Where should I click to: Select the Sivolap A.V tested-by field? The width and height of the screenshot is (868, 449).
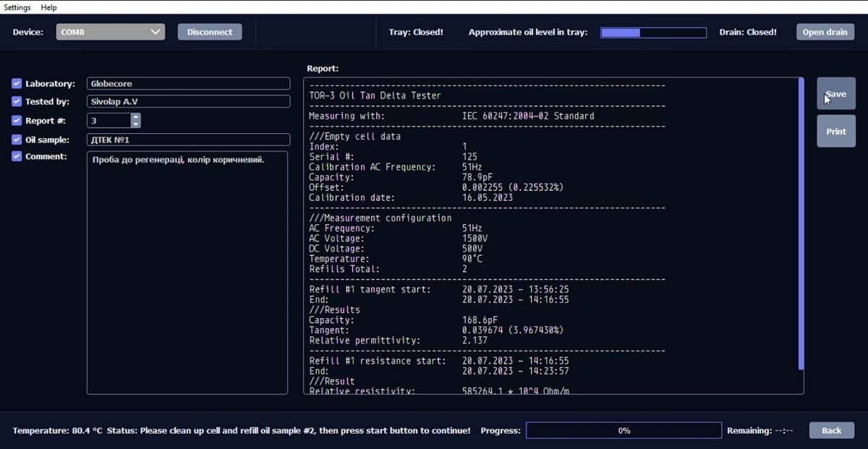[188, 102]
